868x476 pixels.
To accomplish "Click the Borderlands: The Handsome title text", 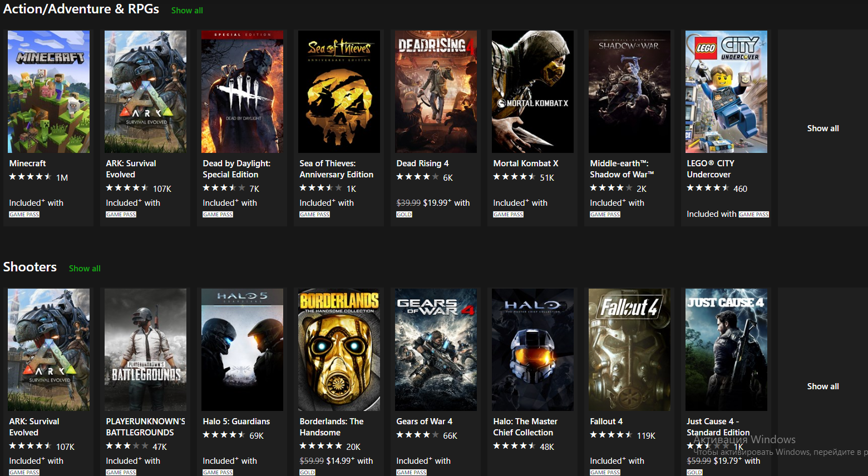I will tap(332, 427).
